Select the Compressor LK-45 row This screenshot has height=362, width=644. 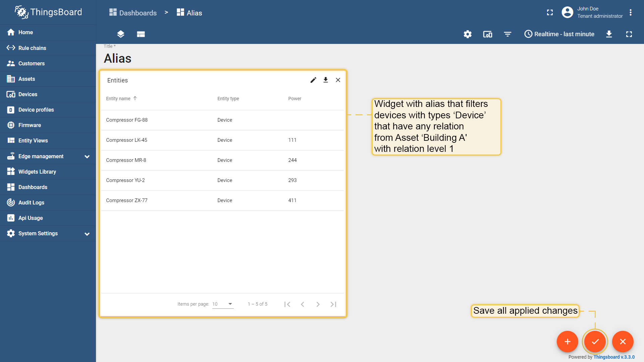click(223, 140)
